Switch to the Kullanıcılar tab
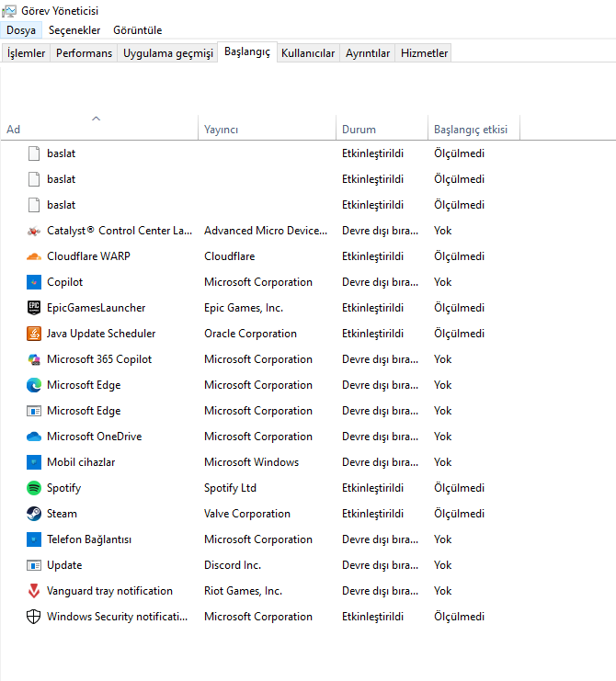This screenshot has height=681, width=616. (x=308, y=53)
